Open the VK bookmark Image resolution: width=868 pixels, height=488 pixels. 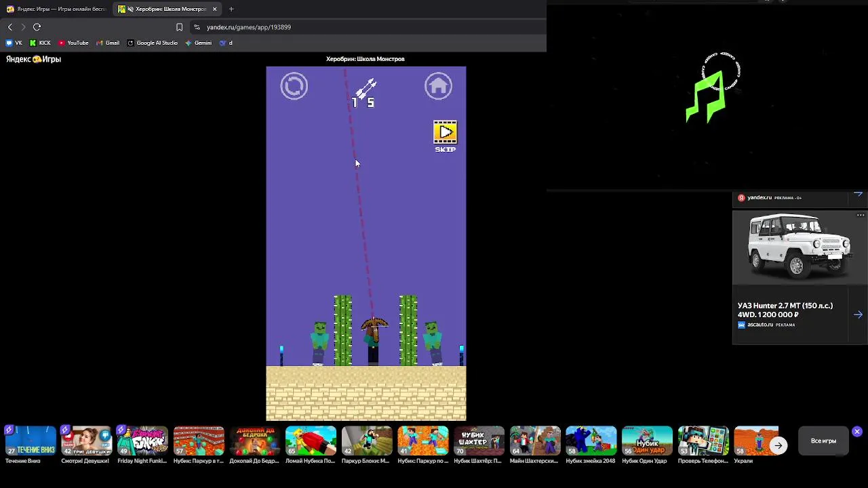click(14, 43)
